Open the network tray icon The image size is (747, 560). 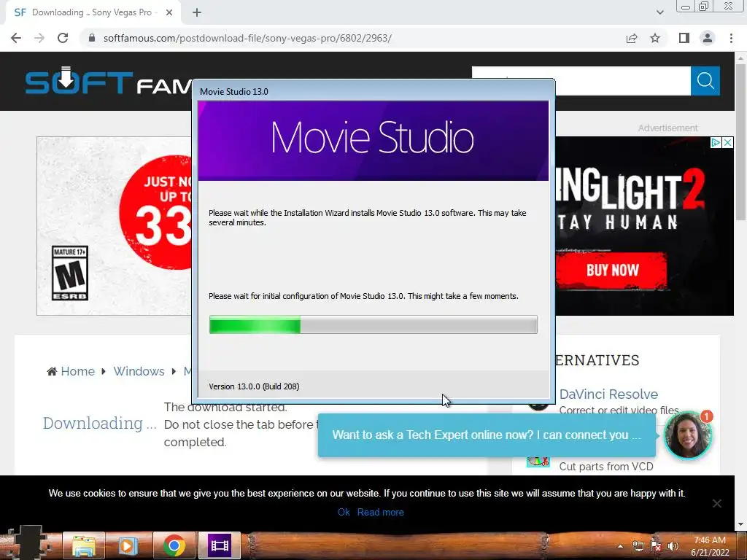point(638,546)
